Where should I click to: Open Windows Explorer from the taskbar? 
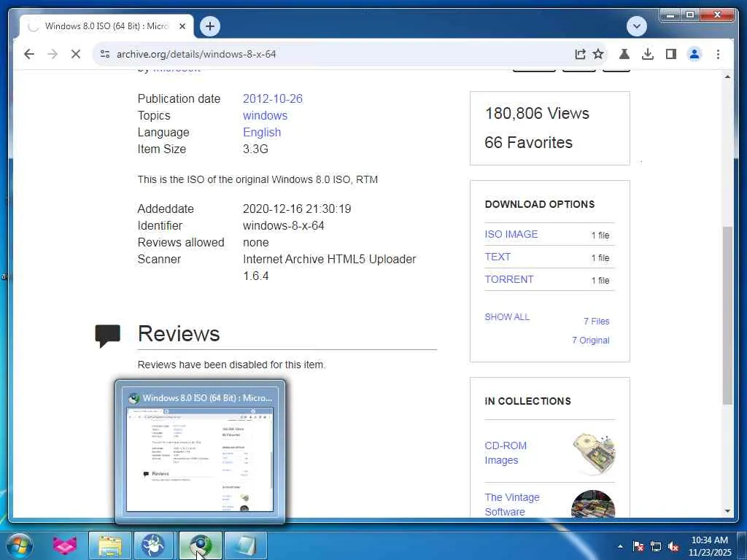click(109, 545)
